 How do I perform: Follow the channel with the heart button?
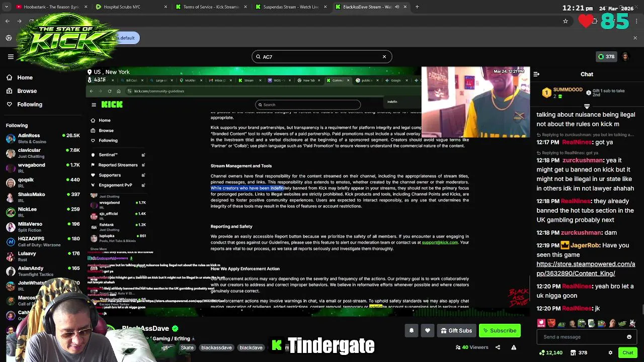coord(428,330)
